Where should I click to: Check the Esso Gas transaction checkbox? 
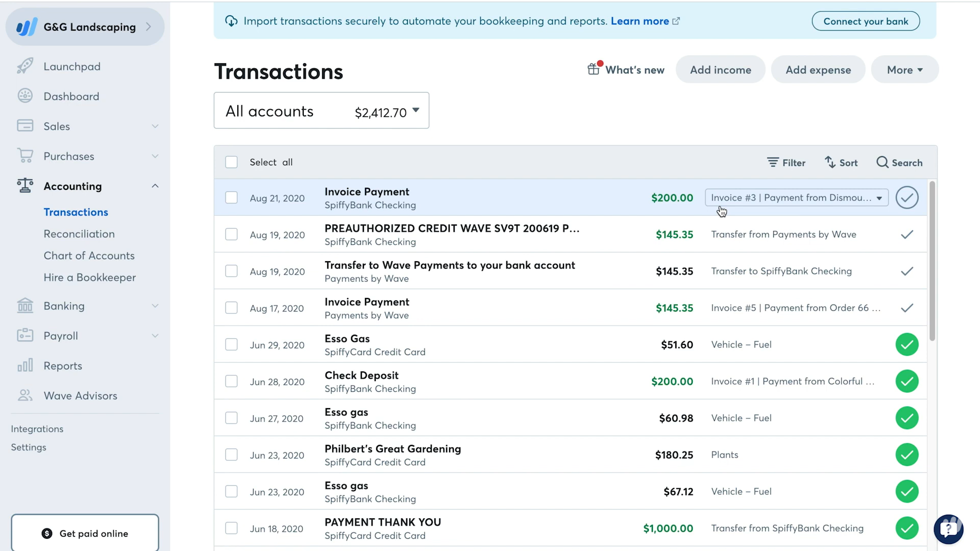coord(232,345)
